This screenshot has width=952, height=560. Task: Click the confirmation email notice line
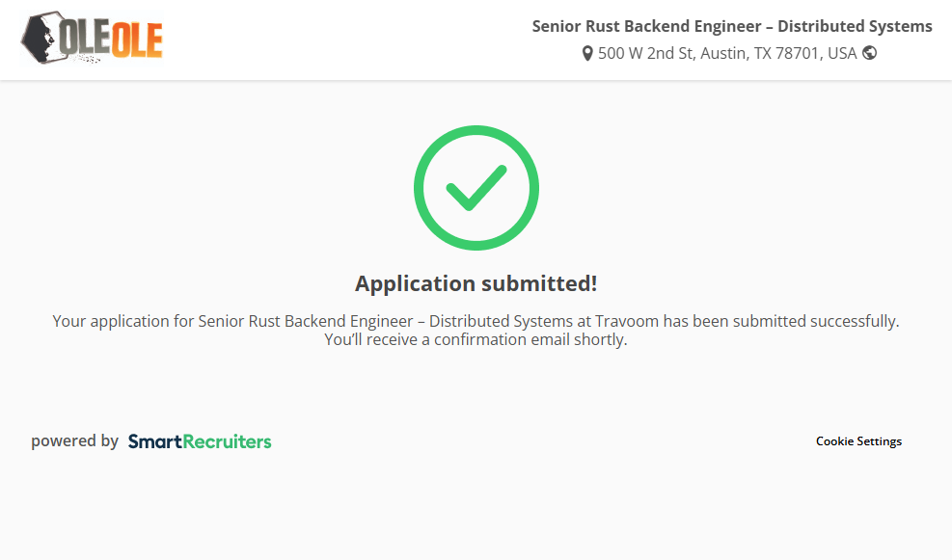(476, 340)
